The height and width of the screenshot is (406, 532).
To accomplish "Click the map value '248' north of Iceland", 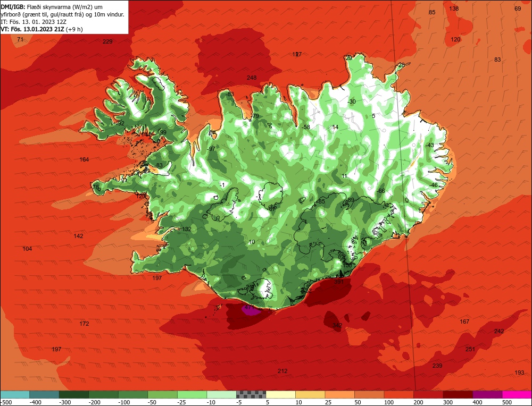I will (x=252, y=78).
